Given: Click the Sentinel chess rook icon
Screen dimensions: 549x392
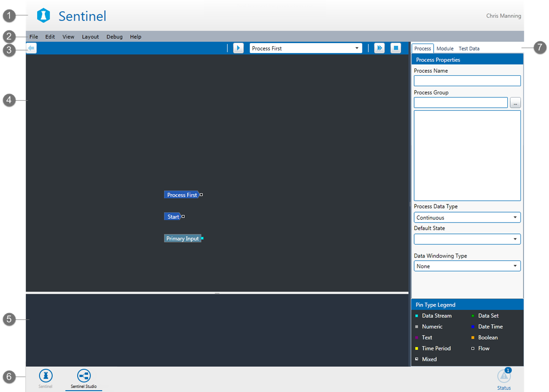Looking at the screenshot, I should (x=45, y=376).
